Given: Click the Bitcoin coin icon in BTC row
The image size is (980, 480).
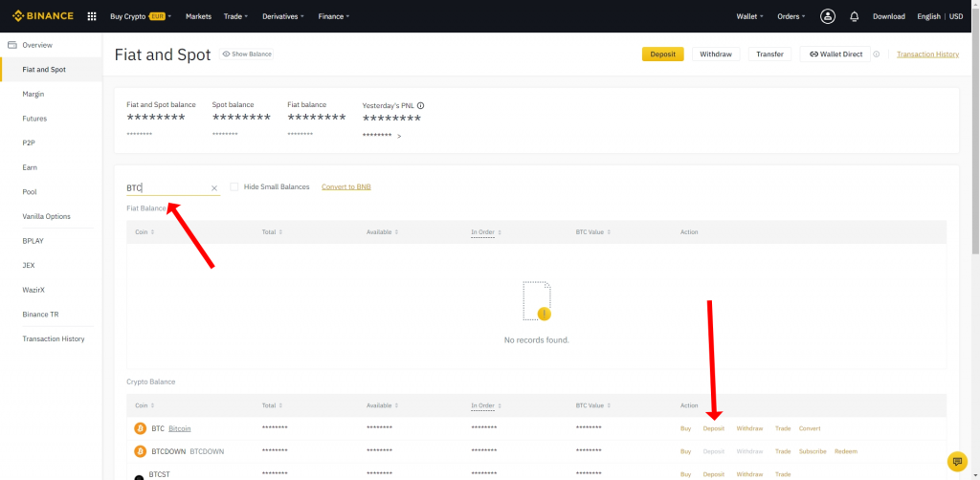Looking at the screenshot, I should pyautogui.click(x=140, y=428).
